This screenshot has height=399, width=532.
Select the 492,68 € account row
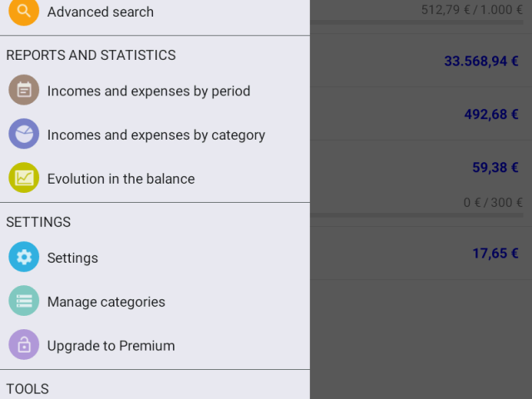click(421, 114)
